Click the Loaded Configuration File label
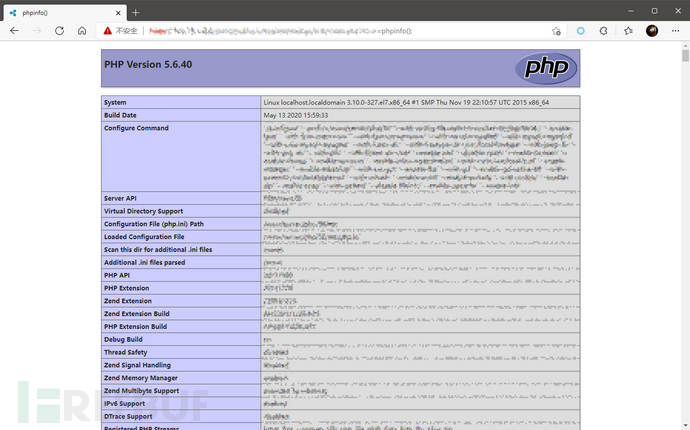Screen dimensions: 690x430 click(144, 237)
